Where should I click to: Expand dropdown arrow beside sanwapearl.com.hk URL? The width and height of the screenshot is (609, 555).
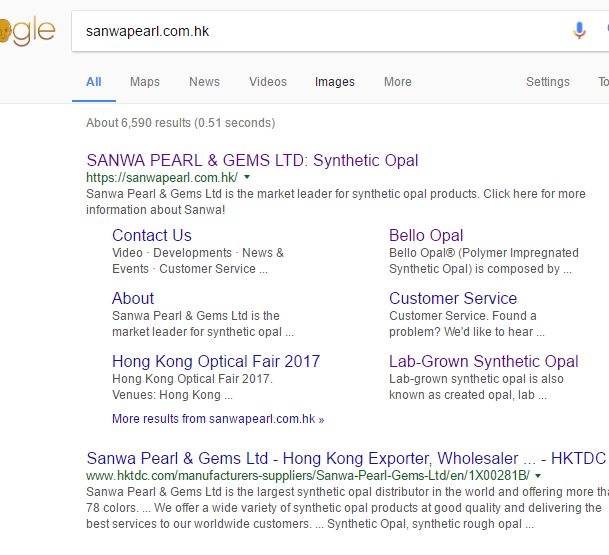(247, 177)
